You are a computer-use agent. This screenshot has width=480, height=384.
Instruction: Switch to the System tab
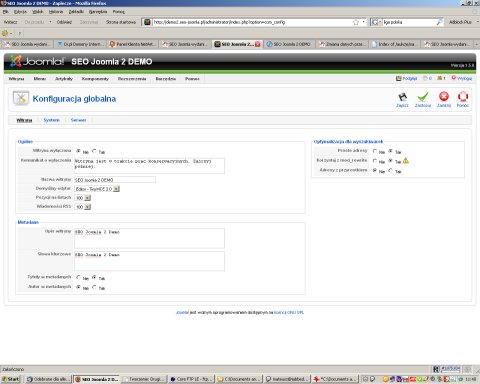(x=51, y=120)
